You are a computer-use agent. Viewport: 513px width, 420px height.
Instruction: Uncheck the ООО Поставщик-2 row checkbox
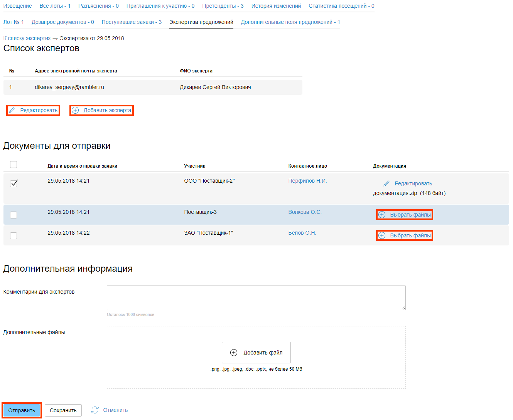pyautogui.click(x=13, y=183)
